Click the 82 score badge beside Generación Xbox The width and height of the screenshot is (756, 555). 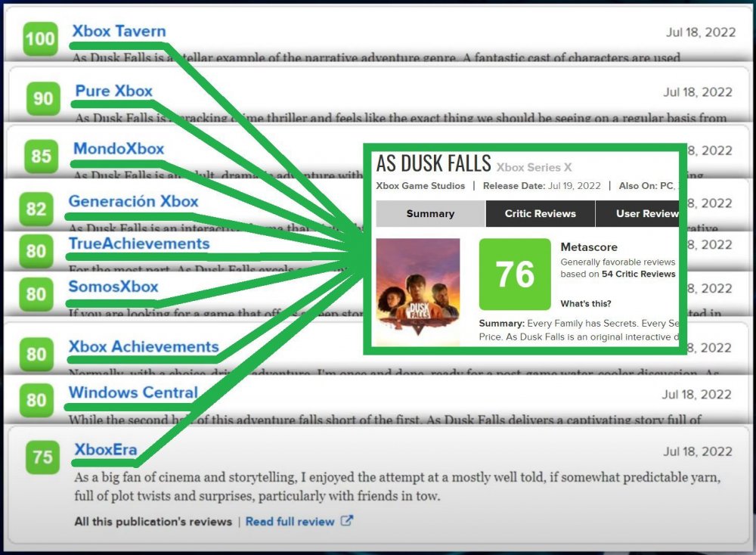[x=36, y=209]
